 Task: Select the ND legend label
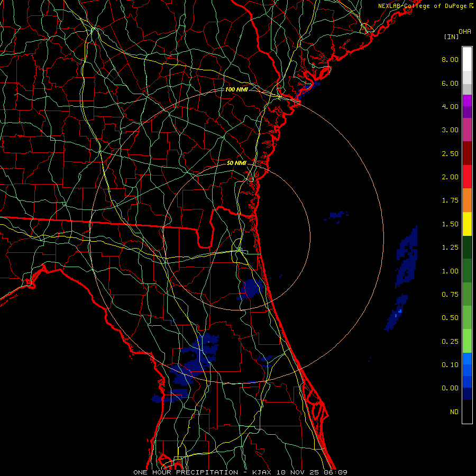tap(454, 412)
